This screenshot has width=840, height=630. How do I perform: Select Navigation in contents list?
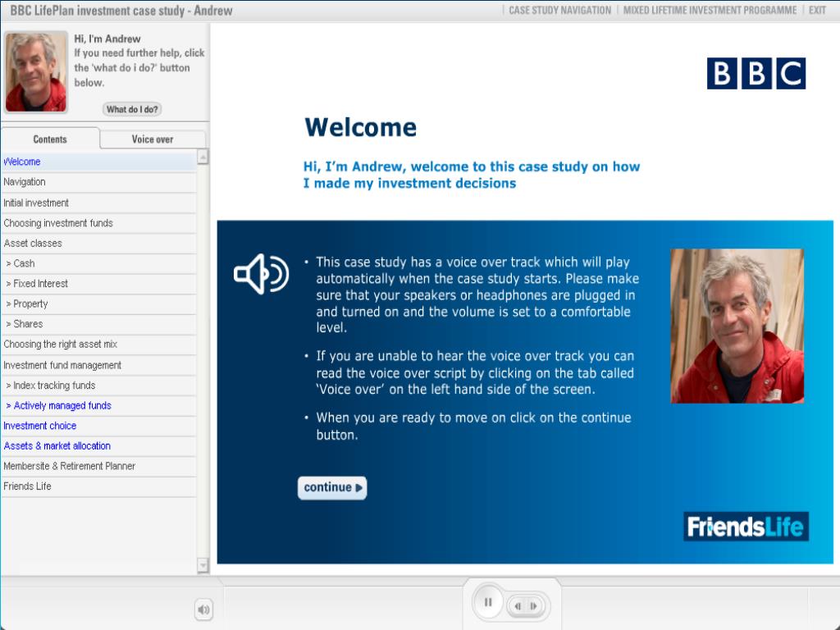tap(98, 182)
